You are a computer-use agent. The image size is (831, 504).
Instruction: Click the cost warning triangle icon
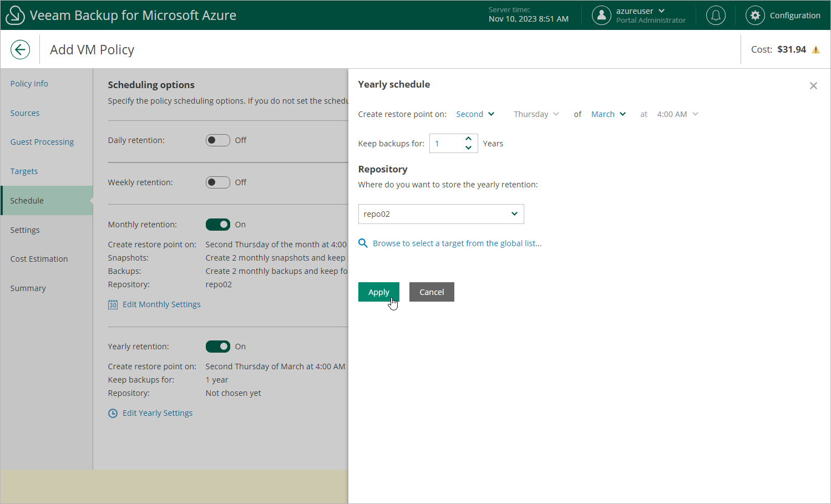pyautogui.click(x=816, y=50)
